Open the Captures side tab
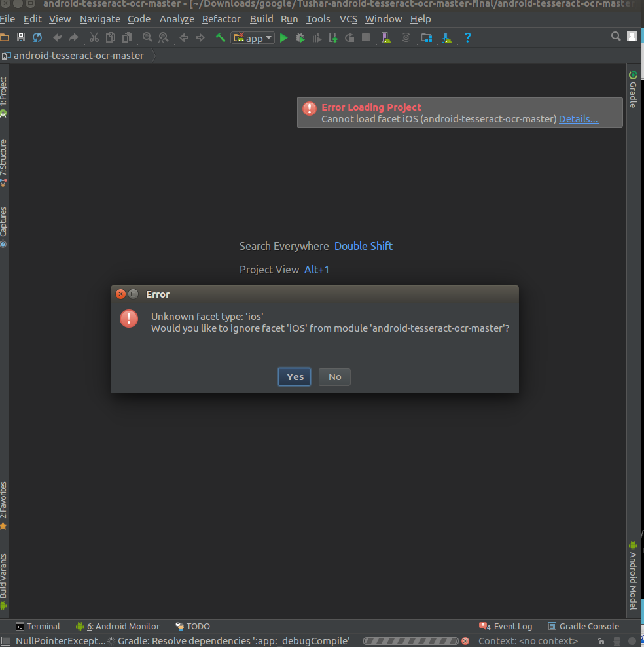Viewport: 644px width, 647px height. click(x=4, y=227)
